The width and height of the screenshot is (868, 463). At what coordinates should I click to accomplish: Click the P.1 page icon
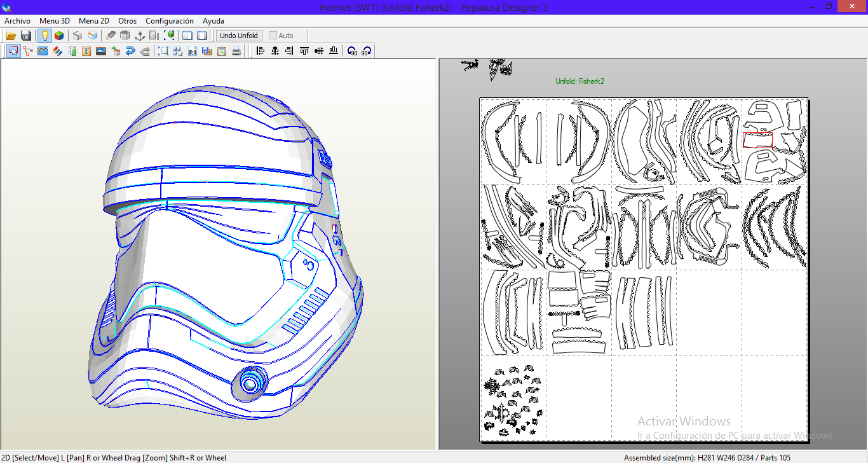193,52
